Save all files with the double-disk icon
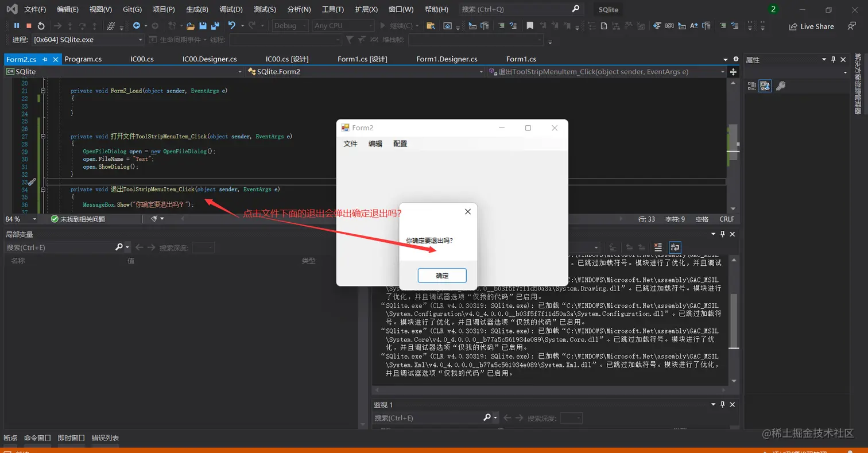The image size is (868, 453). click(x=215, y=26)
